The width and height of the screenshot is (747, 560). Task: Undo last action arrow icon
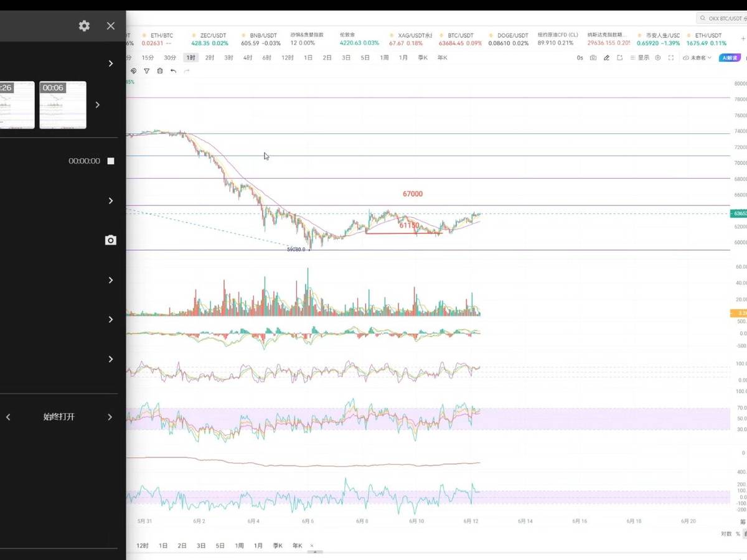point(173,71)
